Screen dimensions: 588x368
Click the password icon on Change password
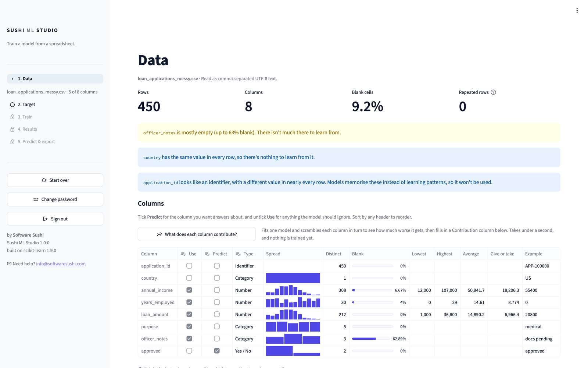coord(36,199)
